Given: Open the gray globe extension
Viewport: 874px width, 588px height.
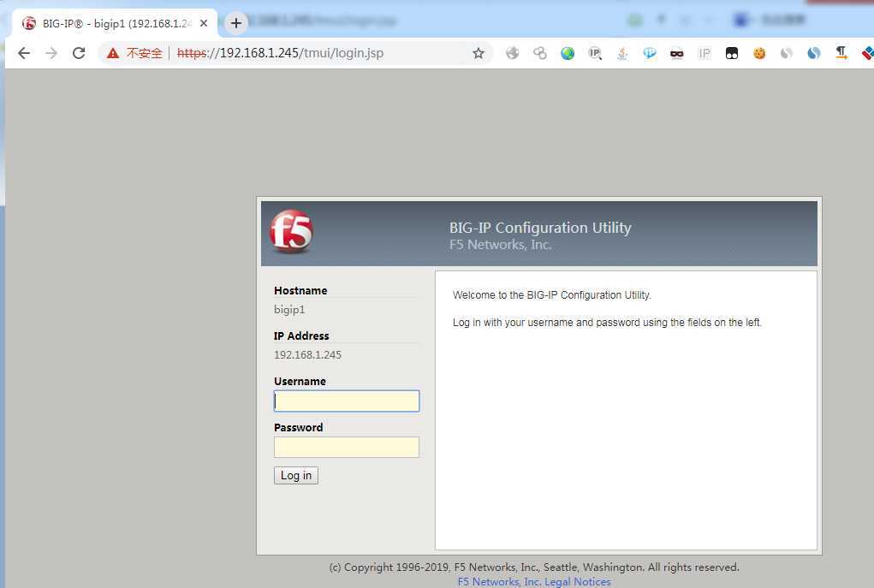Looking at the screenshot, I should point(512,53).
